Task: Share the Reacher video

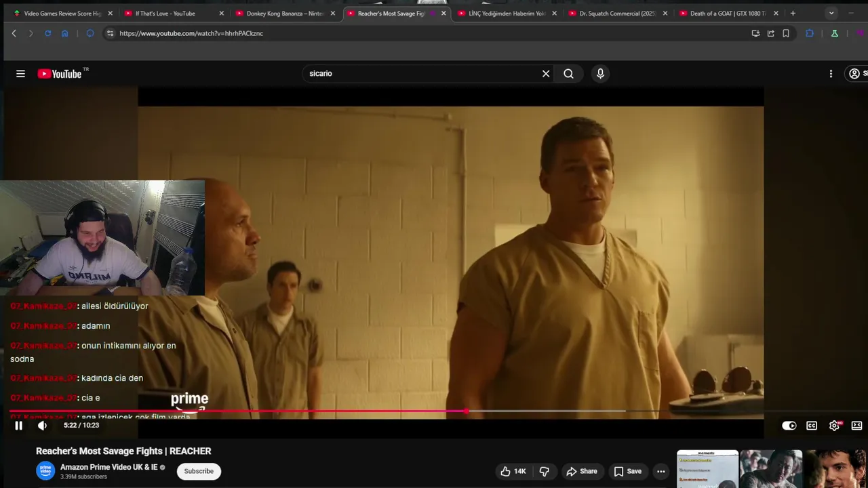Action: (582, 472)
